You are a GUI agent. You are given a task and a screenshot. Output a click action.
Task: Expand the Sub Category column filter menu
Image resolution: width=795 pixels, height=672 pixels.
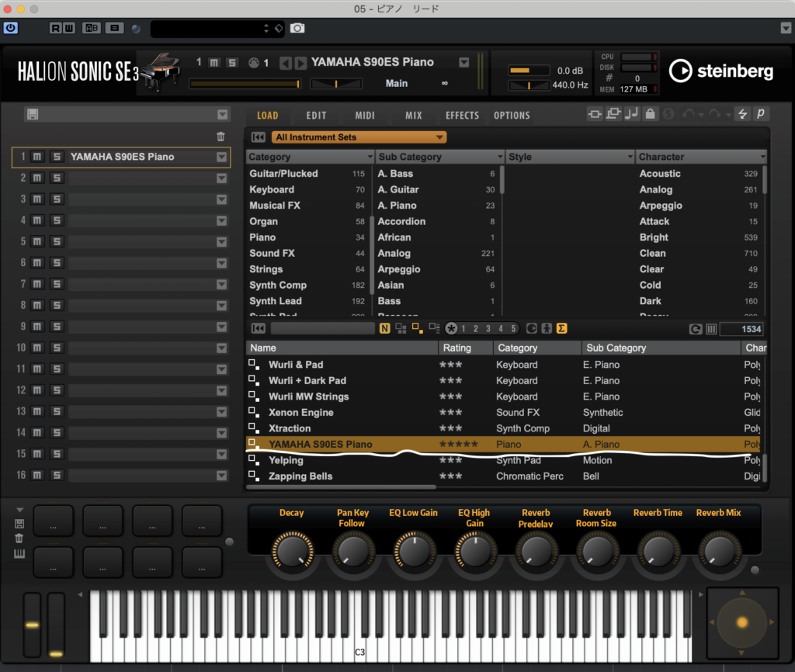point(498,157)
